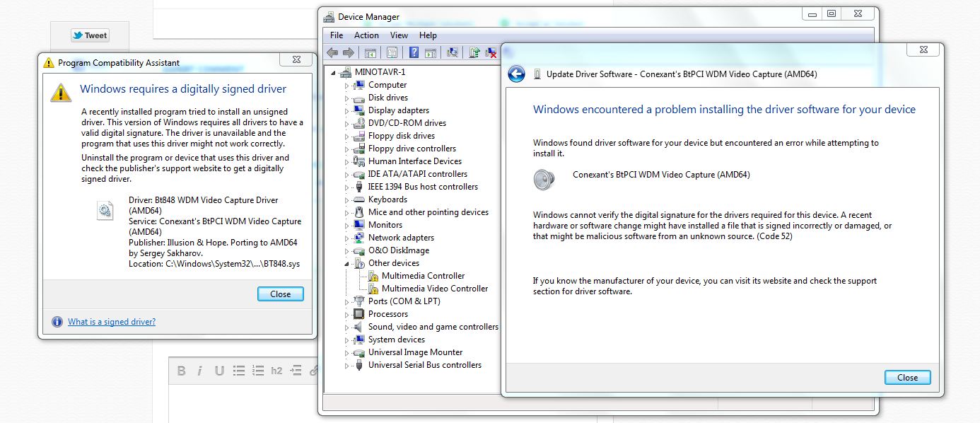The image size is (980, 423).
Task: Select the DVD/CD-ROM drives icon
Action: point(358,123)
